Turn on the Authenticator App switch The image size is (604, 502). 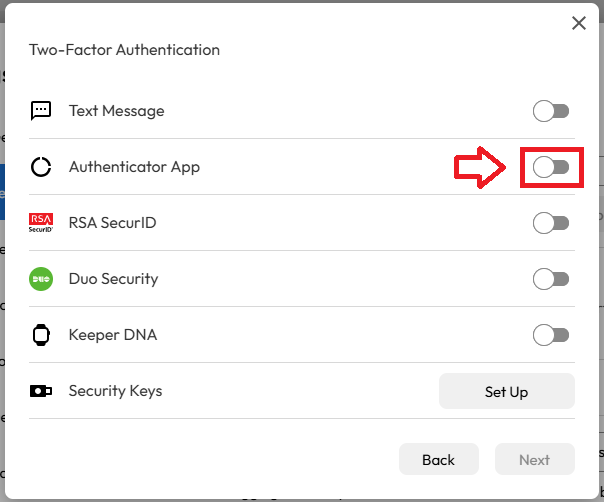point(551,167)
